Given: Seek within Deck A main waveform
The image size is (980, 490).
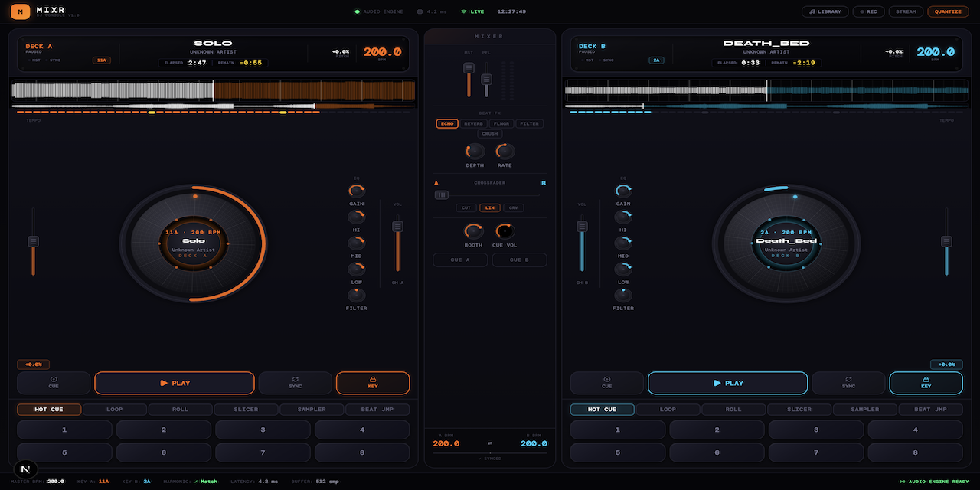Looking at the screenshot, I should 214,90.
